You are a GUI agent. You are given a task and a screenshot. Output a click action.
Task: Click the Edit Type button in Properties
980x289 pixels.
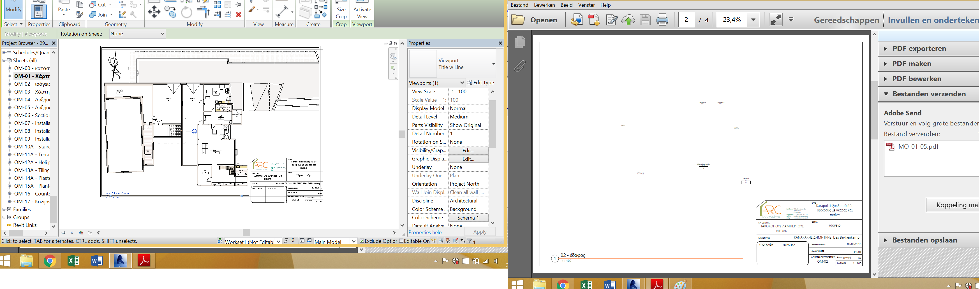coord(481,82)
